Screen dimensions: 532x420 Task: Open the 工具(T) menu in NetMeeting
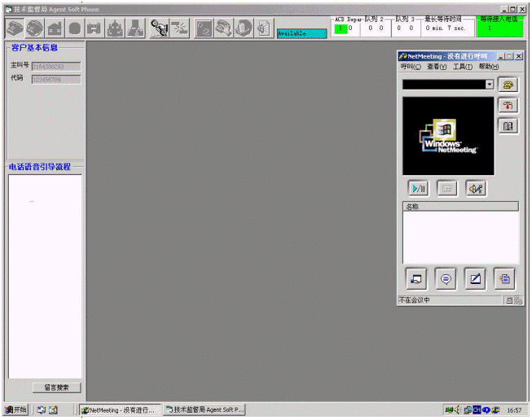coord(462,67)
